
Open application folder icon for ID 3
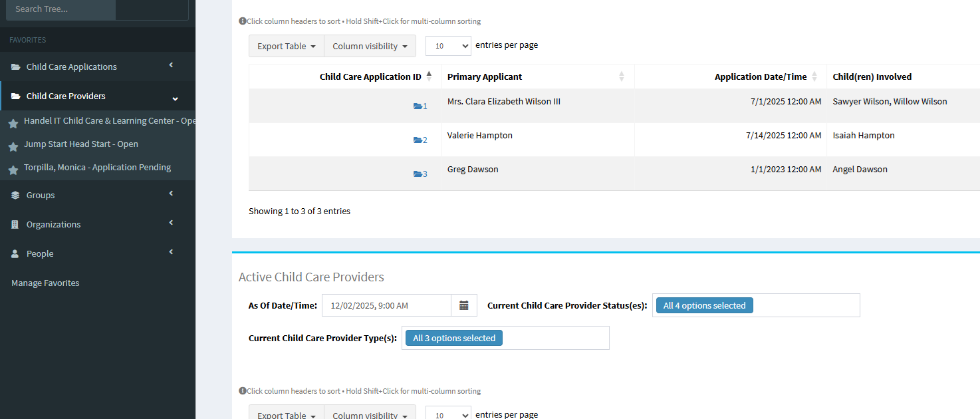418,174
